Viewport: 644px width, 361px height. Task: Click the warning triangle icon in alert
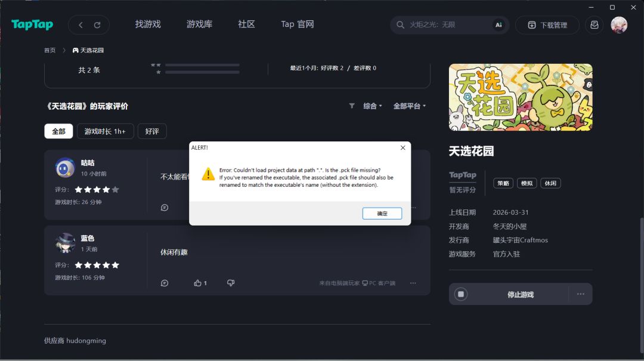(x=208, y=174)
